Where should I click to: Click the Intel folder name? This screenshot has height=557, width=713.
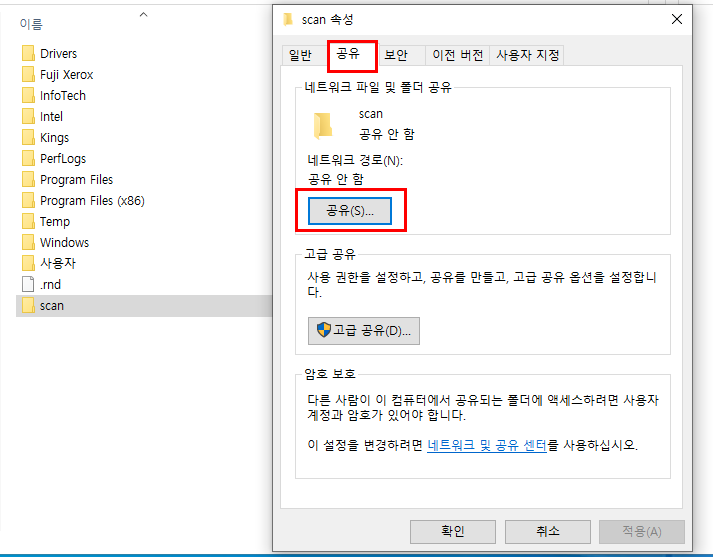[x=51, y=117]
